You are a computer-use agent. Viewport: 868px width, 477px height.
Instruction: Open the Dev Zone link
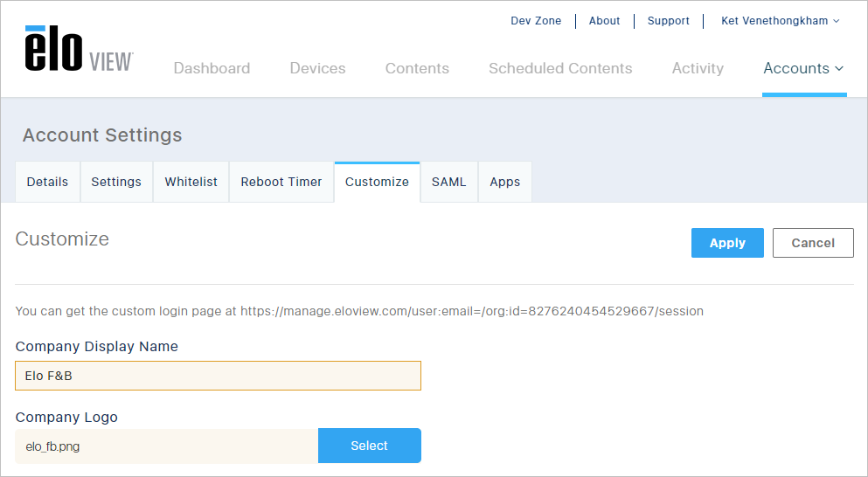[536, 21]
